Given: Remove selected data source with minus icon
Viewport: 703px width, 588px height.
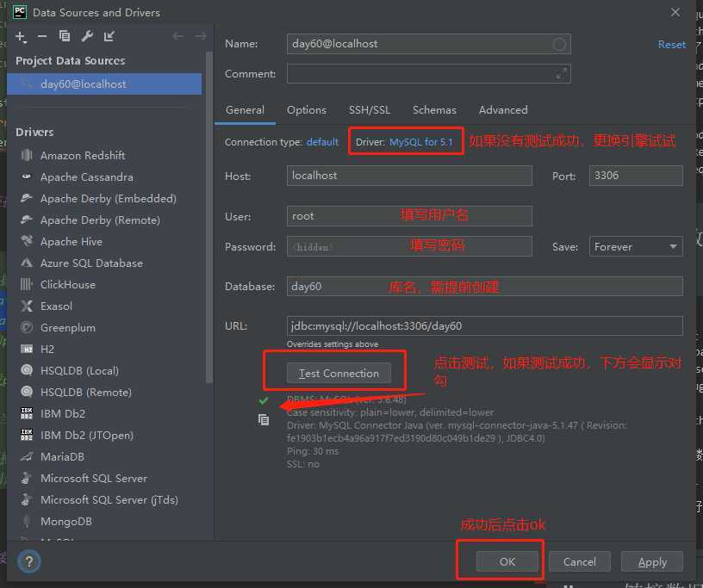Looking at the screenshot, I should click(x=42, y=36).
